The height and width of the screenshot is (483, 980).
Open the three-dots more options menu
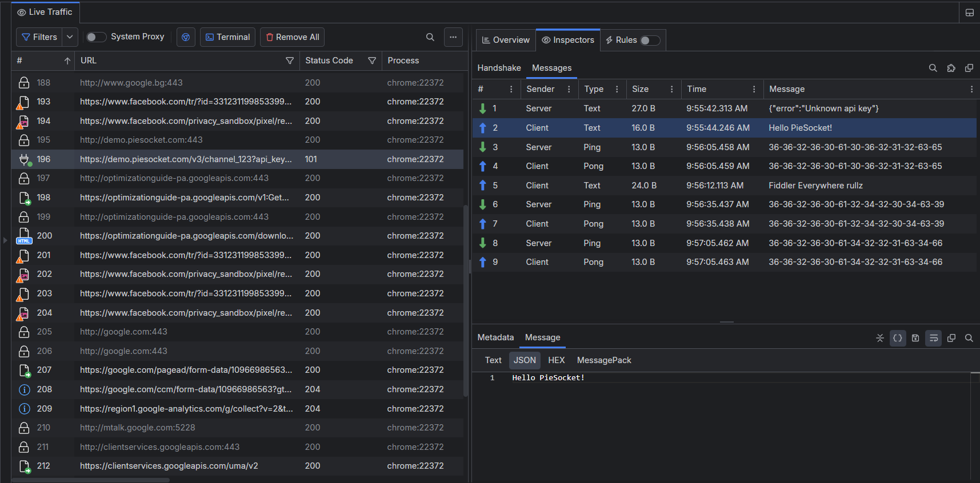coord(453,37)
